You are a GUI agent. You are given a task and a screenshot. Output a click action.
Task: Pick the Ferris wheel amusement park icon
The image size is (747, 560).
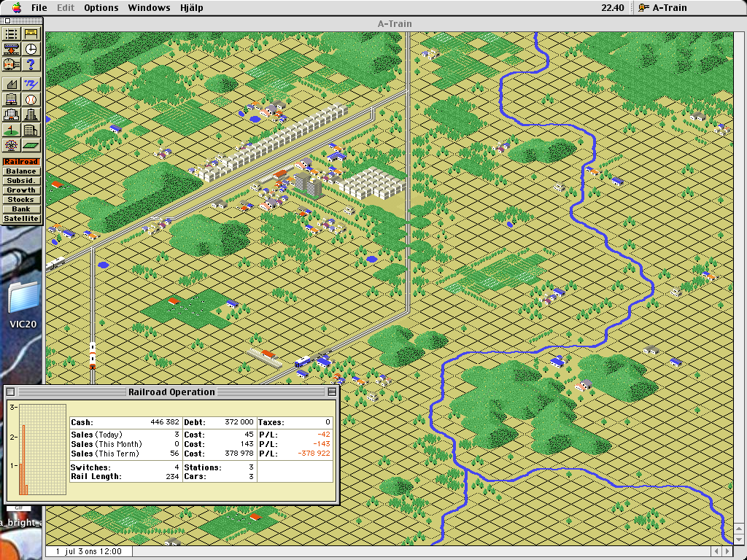[12, 146]
